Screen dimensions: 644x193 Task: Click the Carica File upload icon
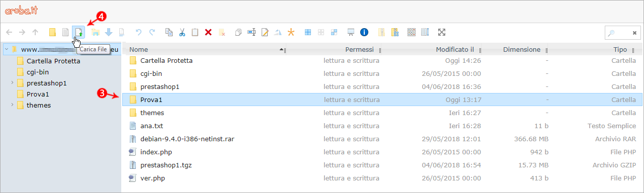pos(78,32)
